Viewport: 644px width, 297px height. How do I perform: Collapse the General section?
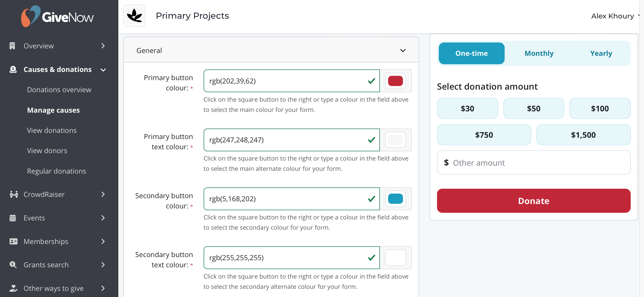pyautogui.click(x=403, y=50)
